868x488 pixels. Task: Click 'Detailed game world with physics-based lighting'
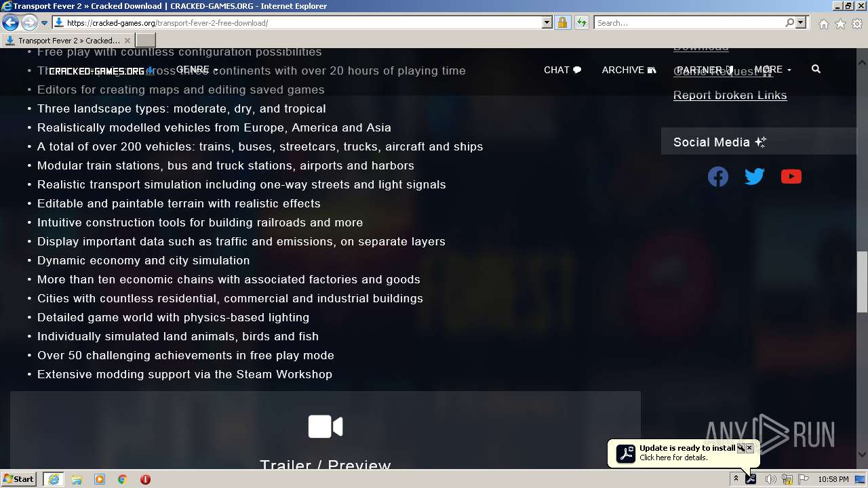[x=173, y=317]
